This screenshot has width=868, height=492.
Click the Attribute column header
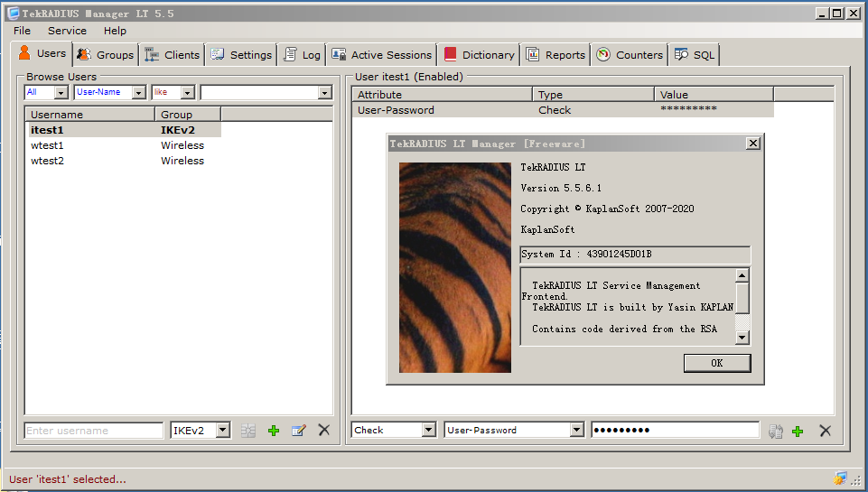(442, 95)
